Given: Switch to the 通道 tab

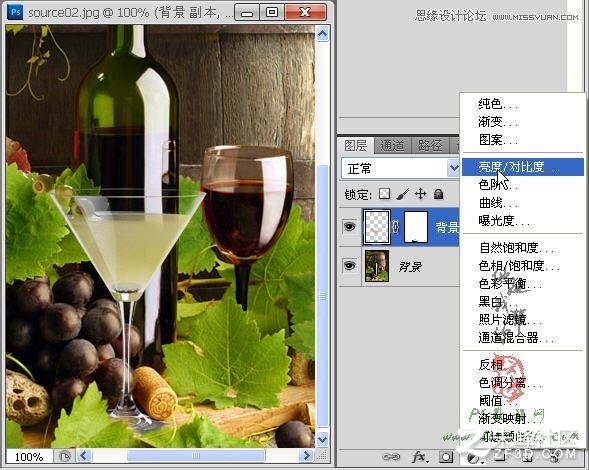Looking at the screenshot, I should pos(393,145).
